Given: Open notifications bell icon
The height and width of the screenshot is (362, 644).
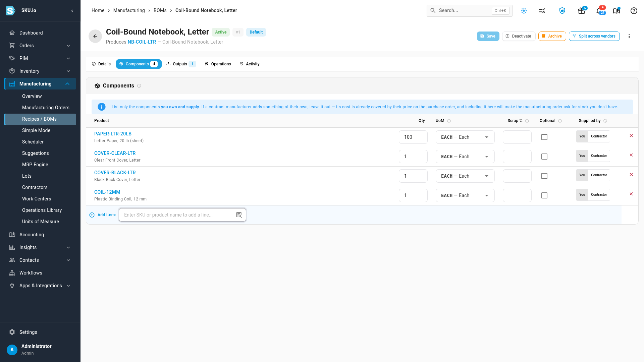Looking at the screenshot, I should pyautogui.click(x=599, y=11).
